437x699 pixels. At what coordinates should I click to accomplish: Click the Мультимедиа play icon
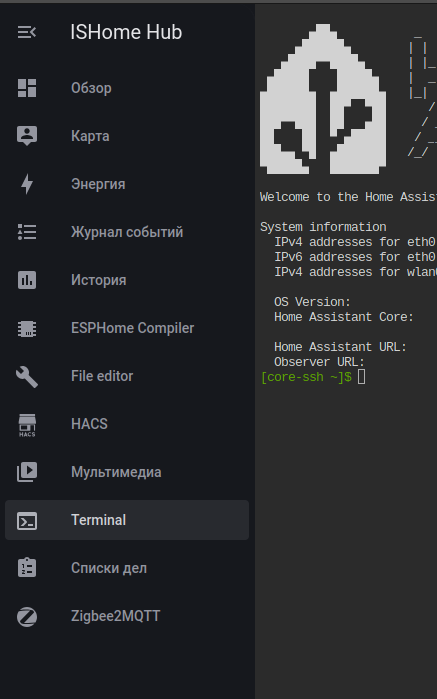pos(27,472)
